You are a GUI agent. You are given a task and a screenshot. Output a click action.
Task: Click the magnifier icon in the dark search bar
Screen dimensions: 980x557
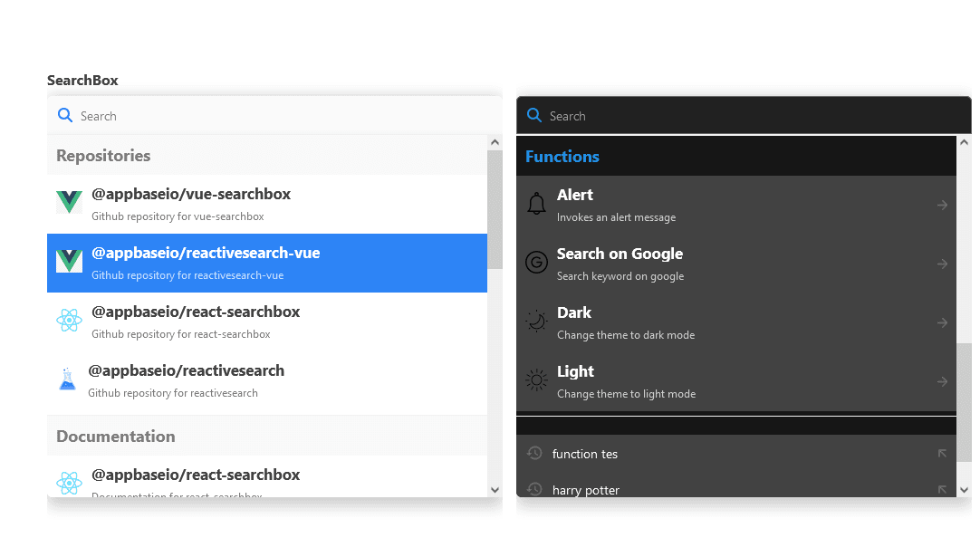[x=533, y=115]
